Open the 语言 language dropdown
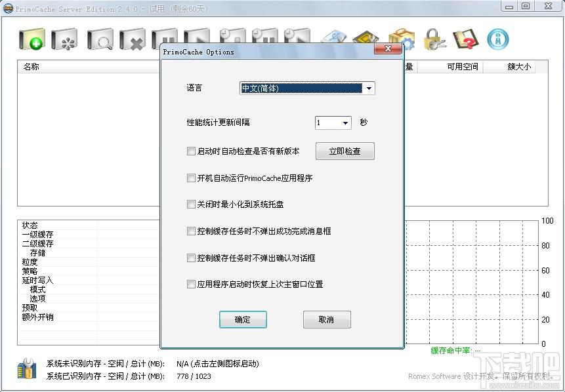 307,88
